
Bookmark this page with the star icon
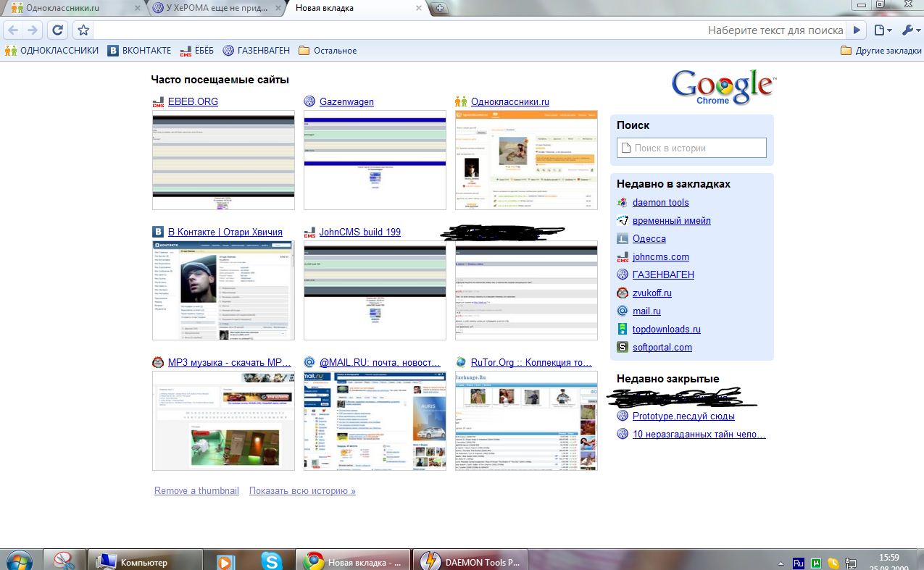point(83,30)
